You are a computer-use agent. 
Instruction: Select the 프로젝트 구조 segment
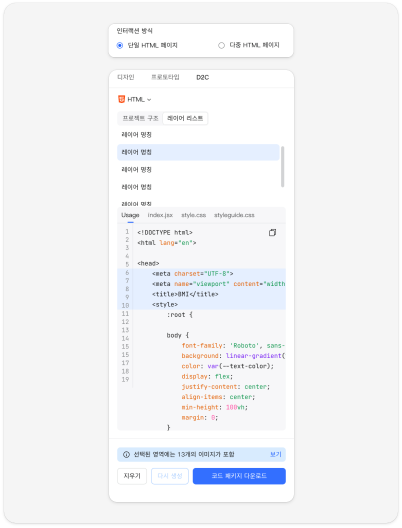tap(140, 118)
